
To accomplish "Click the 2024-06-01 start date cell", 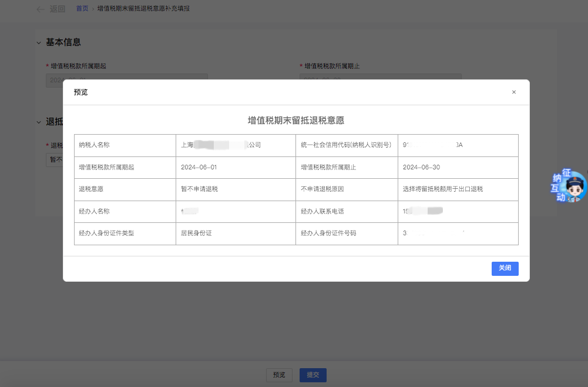I will [x=199, y=168].
